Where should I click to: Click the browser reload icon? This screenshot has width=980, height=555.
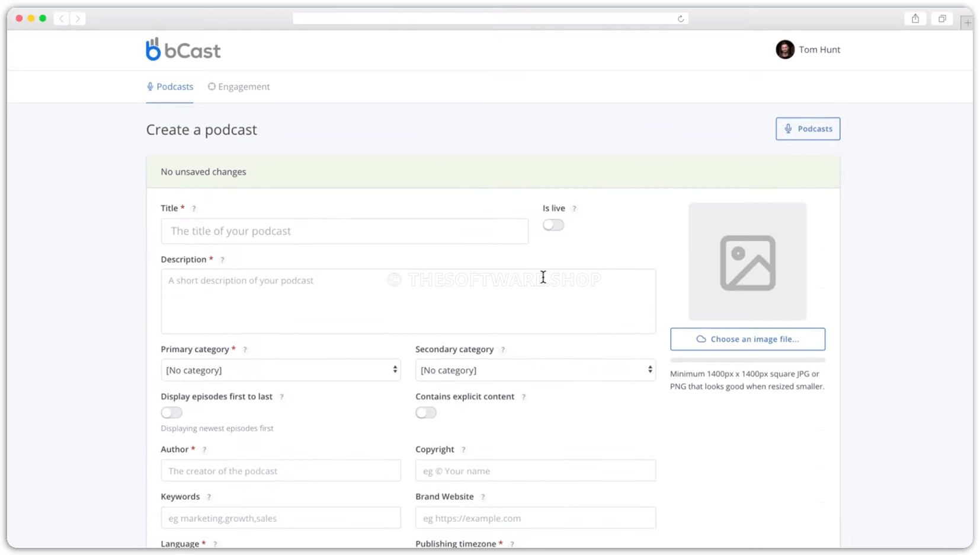coord(681,19)
